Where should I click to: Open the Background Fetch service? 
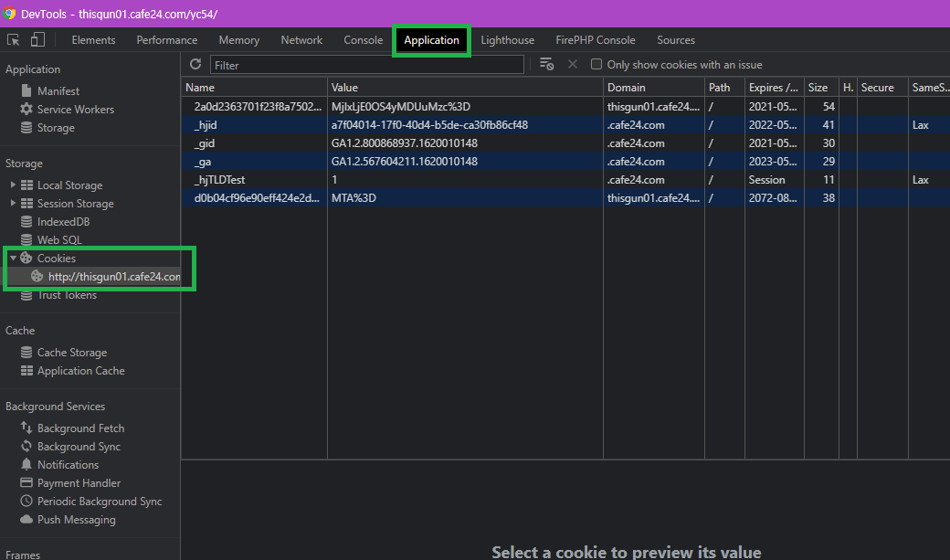point(80,428)
